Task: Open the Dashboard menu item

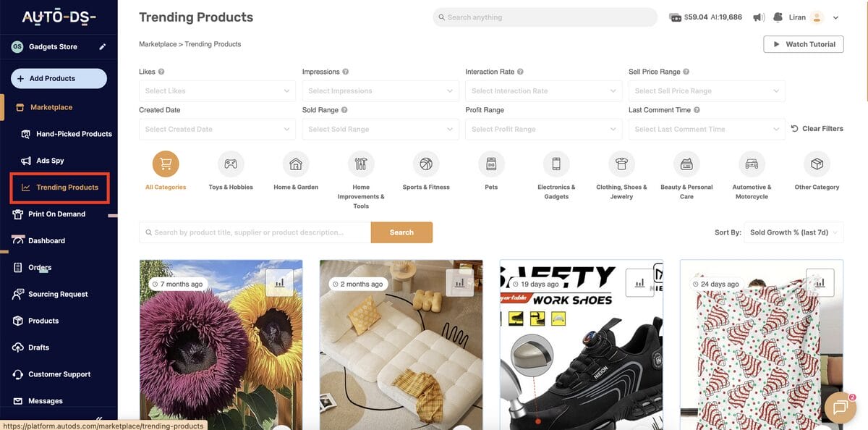Action: tap(46, 240)
